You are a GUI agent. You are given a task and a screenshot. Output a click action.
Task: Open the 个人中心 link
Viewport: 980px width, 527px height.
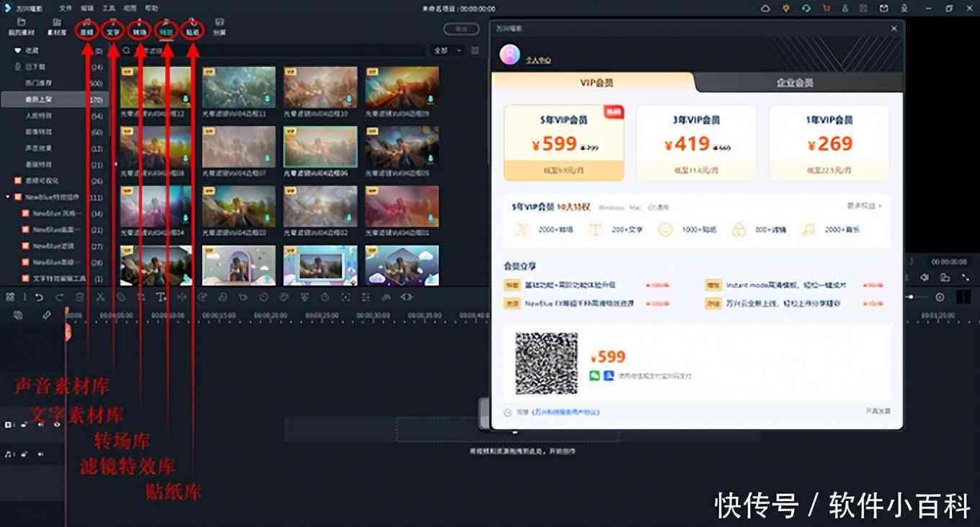tap(538, 60)
